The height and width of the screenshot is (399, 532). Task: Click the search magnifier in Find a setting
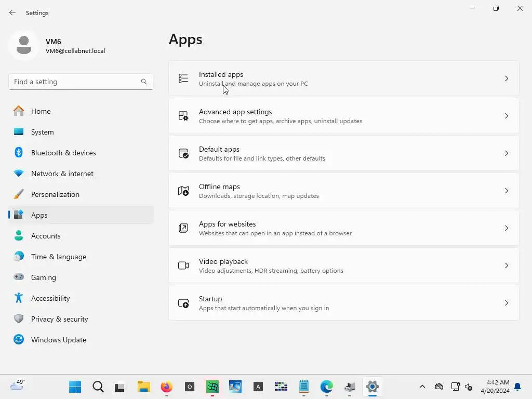[x=144, y=82]
